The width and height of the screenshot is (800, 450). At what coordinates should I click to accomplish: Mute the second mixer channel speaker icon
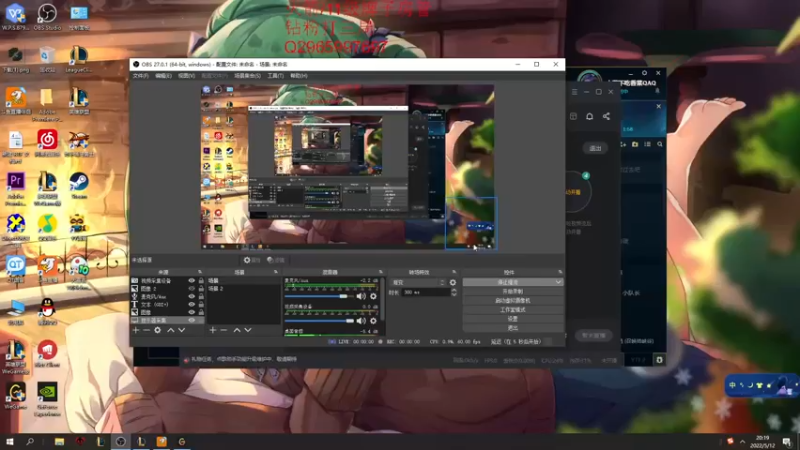[x=361, y=321]
